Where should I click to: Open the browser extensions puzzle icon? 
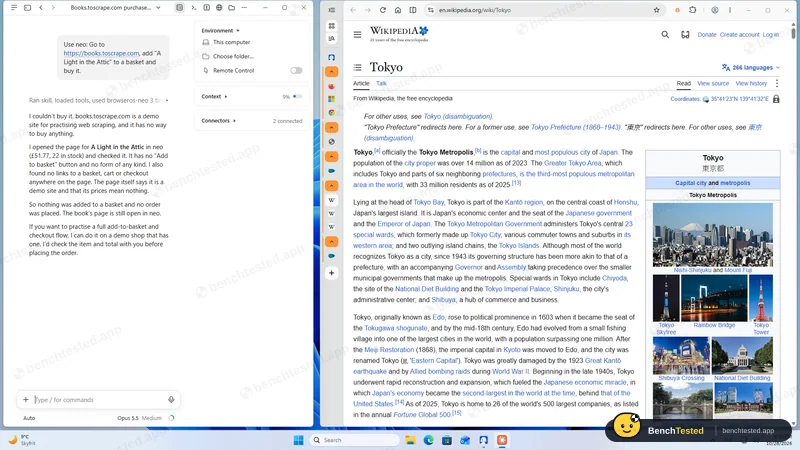click(692, 10)
